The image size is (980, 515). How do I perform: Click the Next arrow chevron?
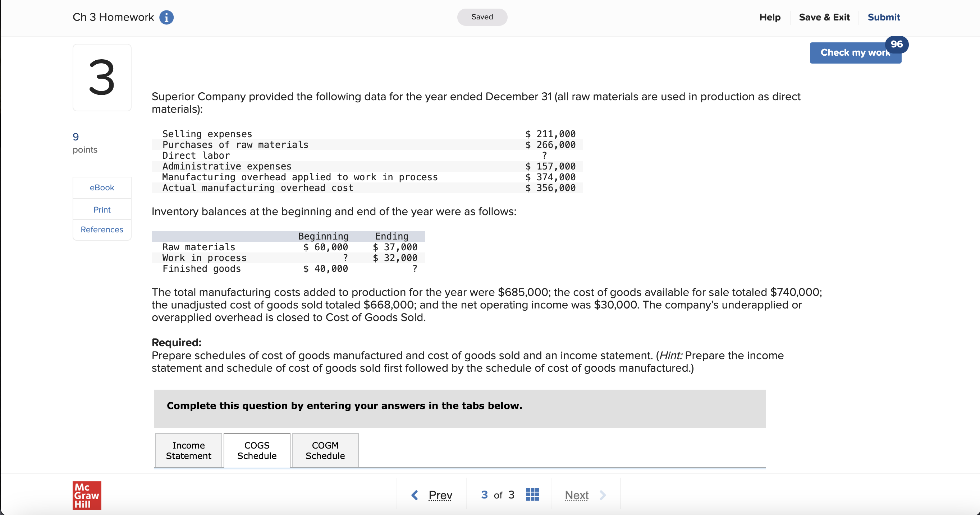(x=603, y=495)
